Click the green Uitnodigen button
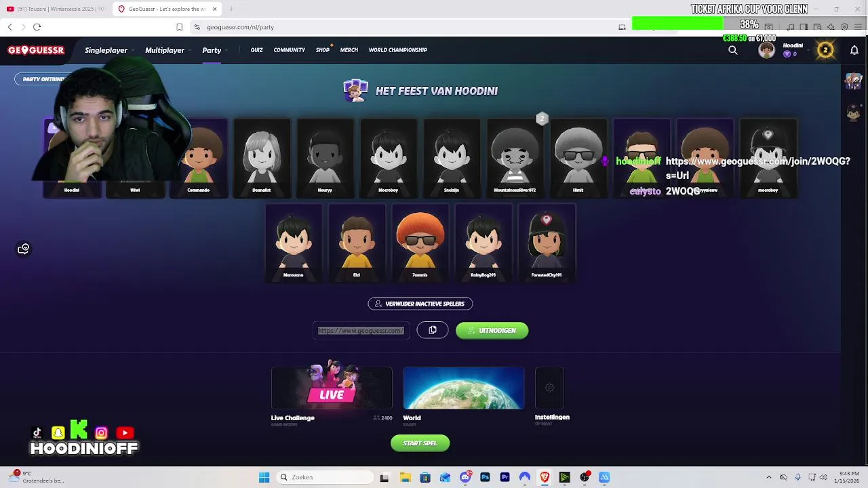 tap(492, 331)
